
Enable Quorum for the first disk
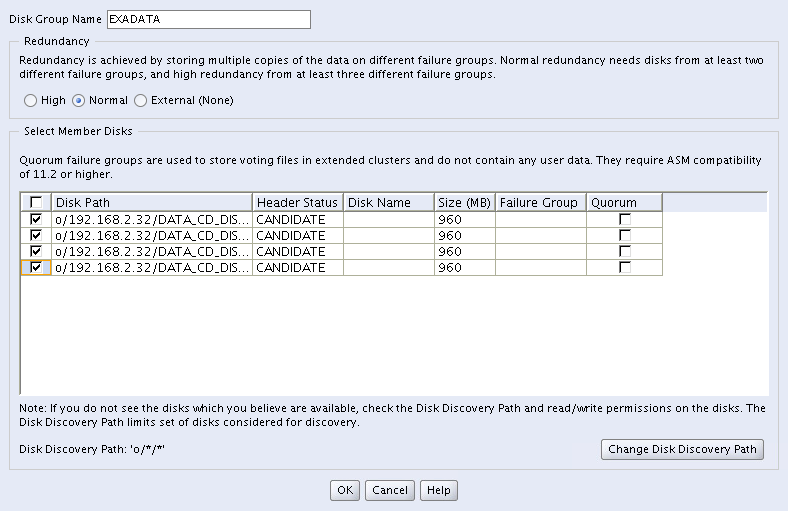(x=625, y=219)
